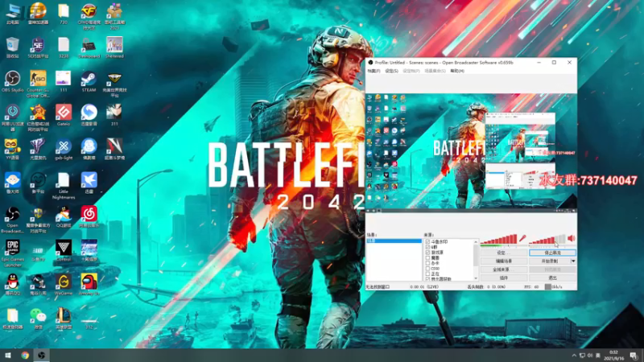The image size is (644, 362).
Task: Enable the 办卡 source checkbox
Action: pos(427,263)
